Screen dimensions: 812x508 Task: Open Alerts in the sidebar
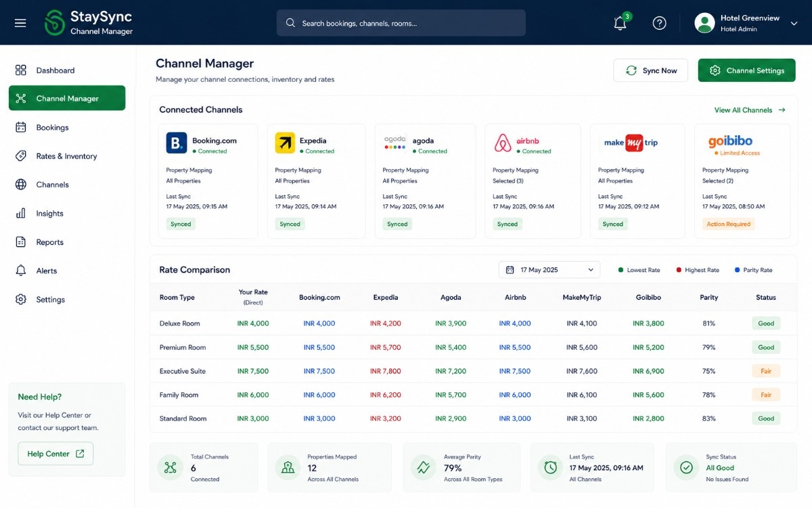click(x=67, y=271)
